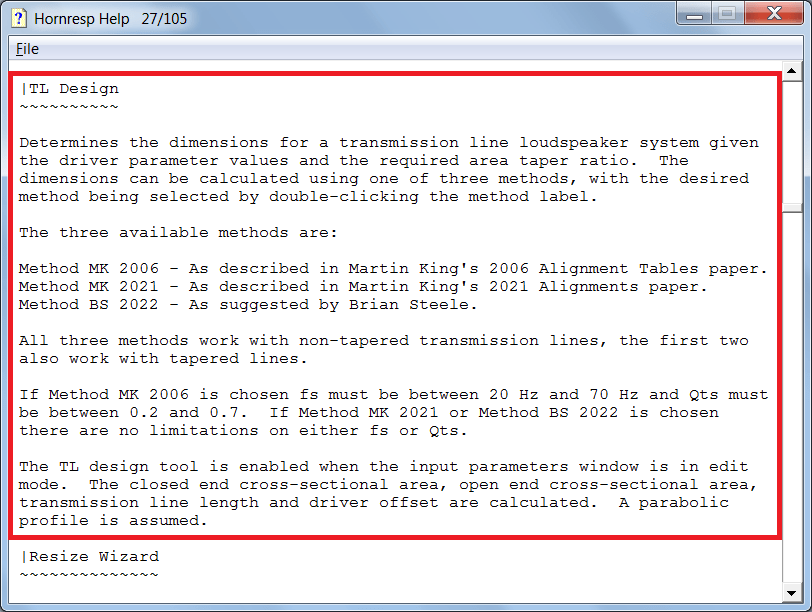Click the 'Determines the dimensions' line
The image size is (812, 612).
click(389, 143)
